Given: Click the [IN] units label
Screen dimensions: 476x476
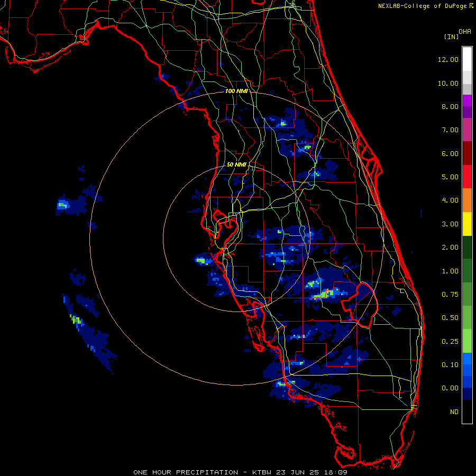Looking at the screenshot, I should click(x=451, y=36).
